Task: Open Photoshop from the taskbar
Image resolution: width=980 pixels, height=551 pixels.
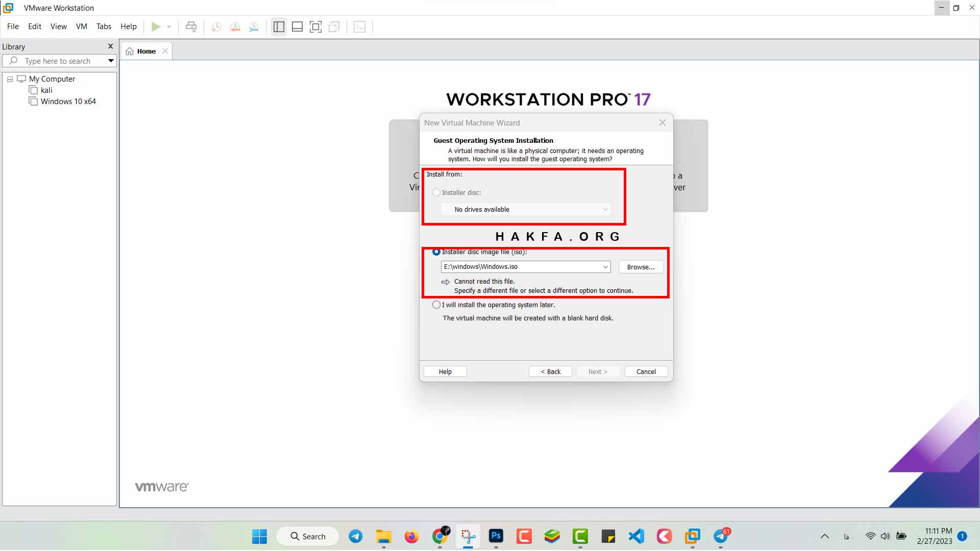Action: [x=496, y=536]
